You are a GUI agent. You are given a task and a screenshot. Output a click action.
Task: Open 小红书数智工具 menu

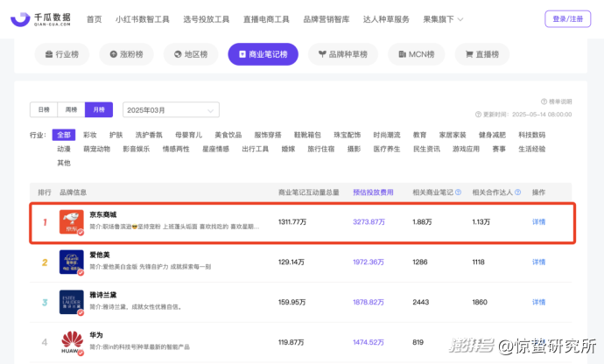coord(142,19)
